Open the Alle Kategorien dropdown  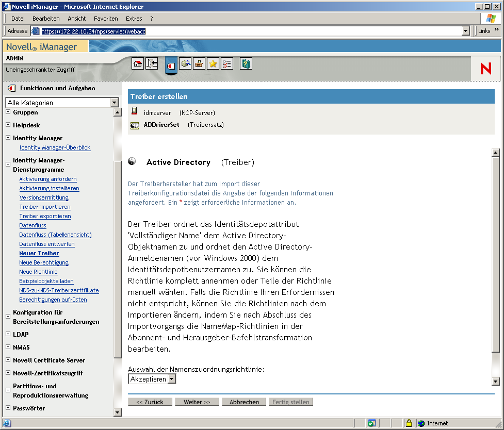pyautogui.click(x=114, y=102)
